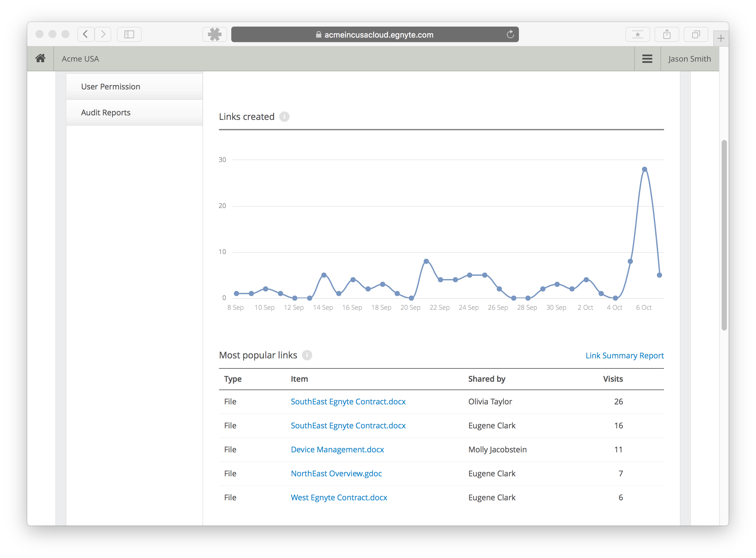756x558 pixels.
Task: Go back using browser back arrow
Action: pyautogui.click(x=86, y=34)
